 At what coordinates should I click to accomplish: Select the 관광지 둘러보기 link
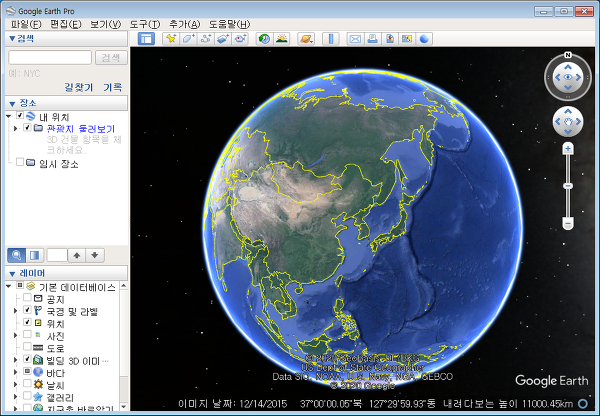coord(81,129)
